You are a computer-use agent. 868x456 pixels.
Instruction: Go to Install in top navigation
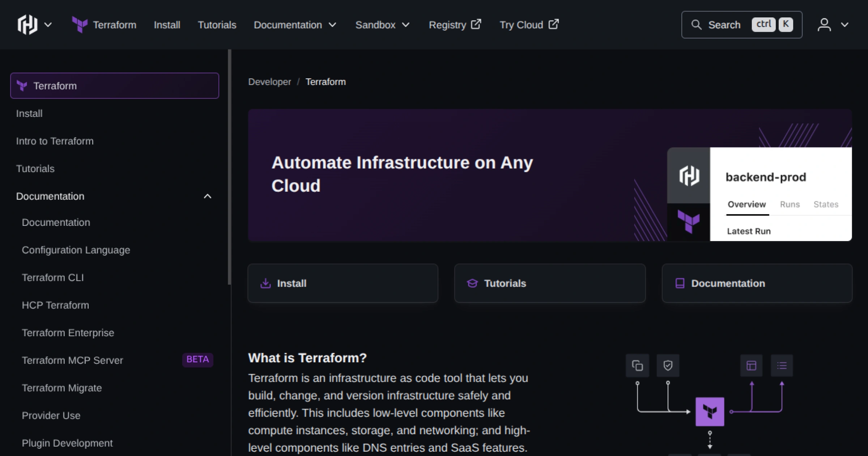[x=167, y=25]
